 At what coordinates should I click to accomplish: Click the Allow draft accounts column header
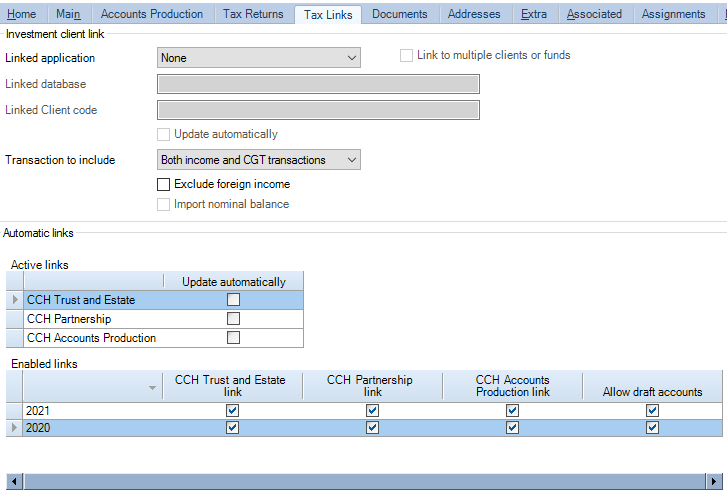pyautogui.click(x=653, y=386)
